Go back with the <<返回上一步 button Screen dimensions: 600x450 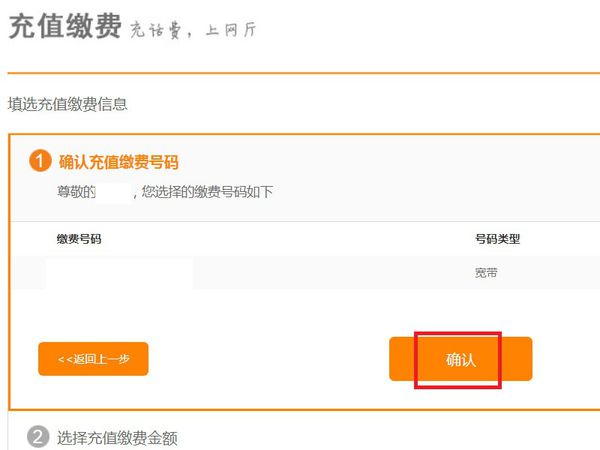tap(93, 359)
